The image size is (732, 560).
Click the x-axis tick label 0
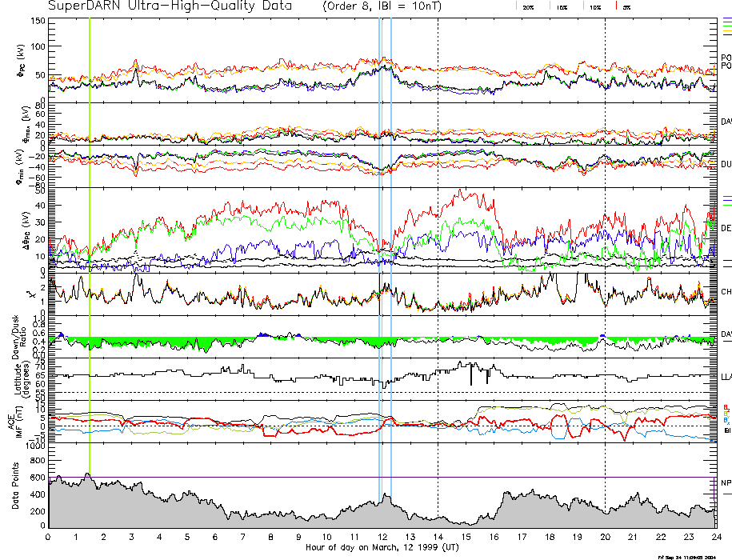click(48, 537)
